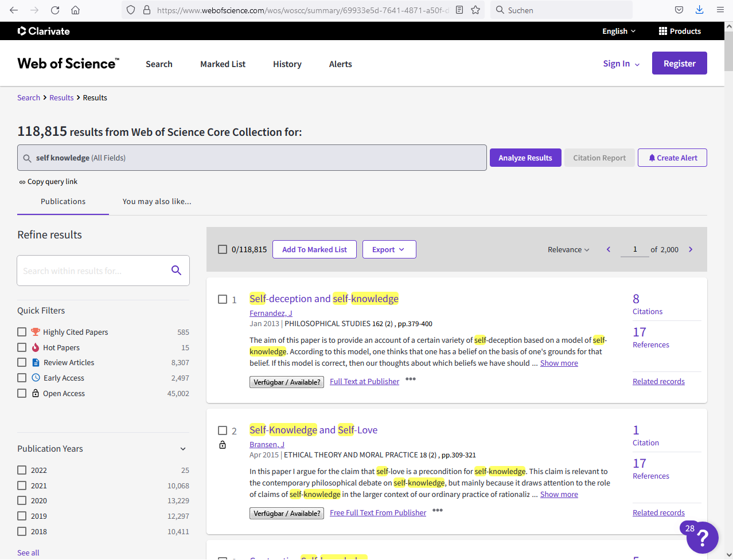Screen dimensions: 733x560
Task: Enable the Early Access filter
Action: tap(22, 378)
